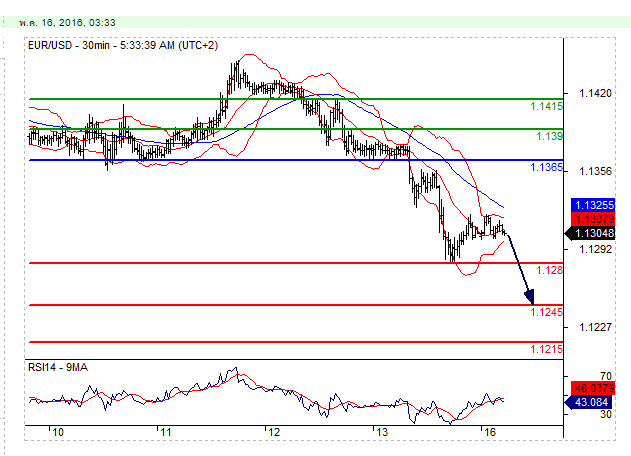The width and height of the screenshot is (631, 456).
Task: Select the 1.1415 green resistance level label
Action: coord(545,106)
